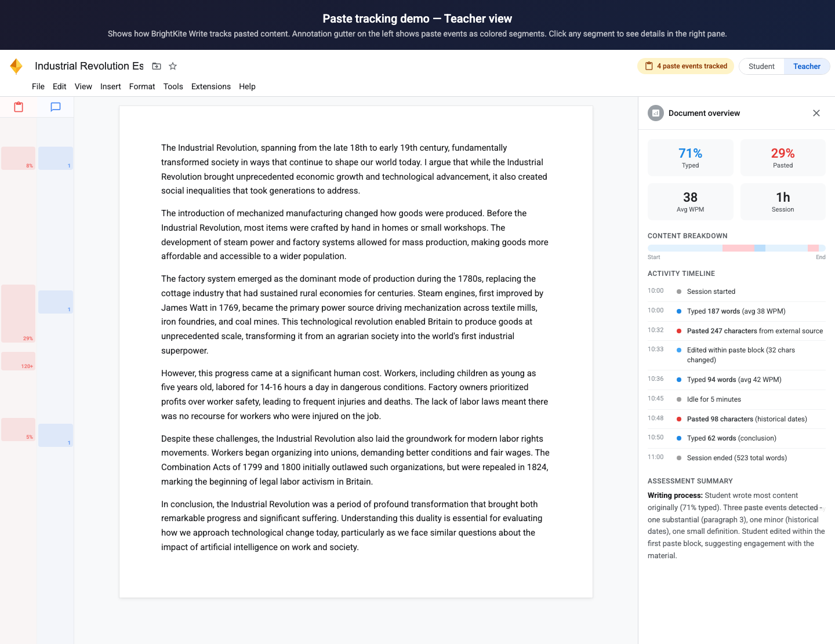
Task: Click the Content Breakdown progress bar
Action: 736,248
